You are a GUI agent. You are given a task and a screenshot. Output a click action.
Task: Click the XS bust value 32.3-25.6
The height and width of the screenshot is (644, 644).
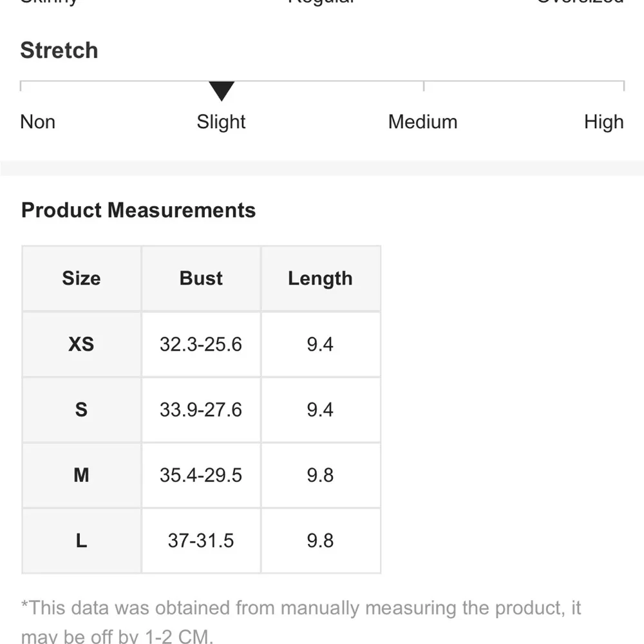pyautogui.click(x=201, y=344)
